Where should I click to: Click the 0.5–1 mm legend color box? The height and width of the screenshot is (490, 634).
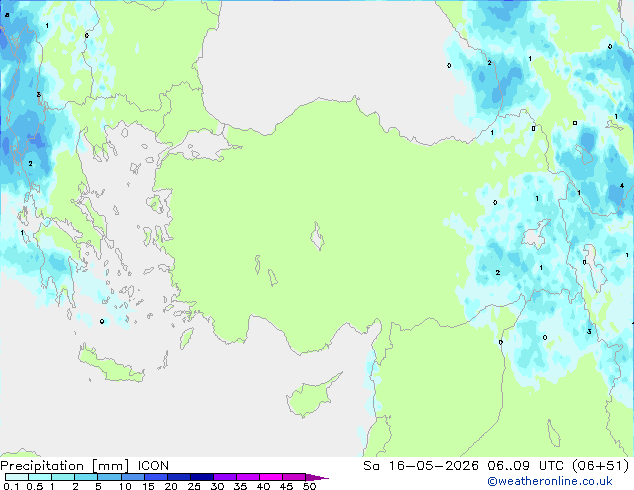click(40, 477)
